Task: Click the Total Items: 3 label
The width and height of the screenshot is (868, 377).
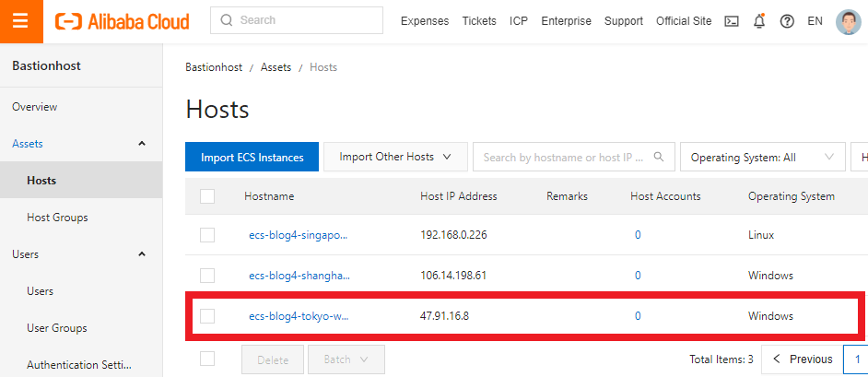Action: click(721, 359)
